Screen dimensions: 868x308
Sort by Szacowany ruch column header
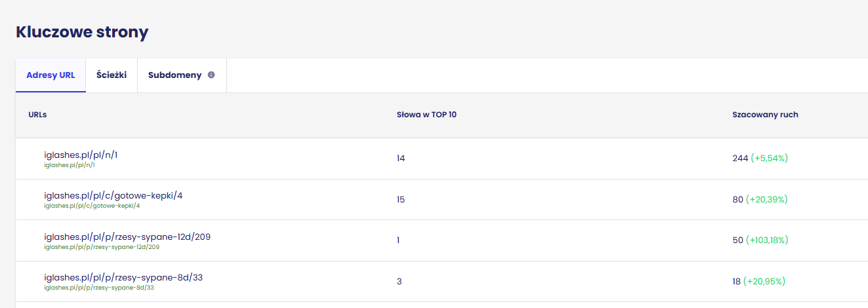pyautogui.click(x=765, y=115)
